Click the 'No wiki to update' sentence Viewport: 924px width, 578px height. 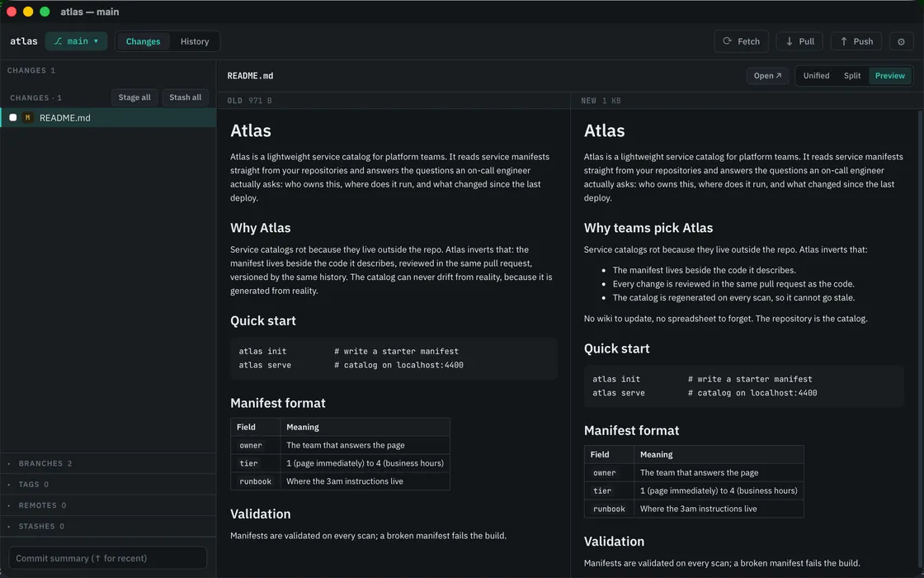725,319
